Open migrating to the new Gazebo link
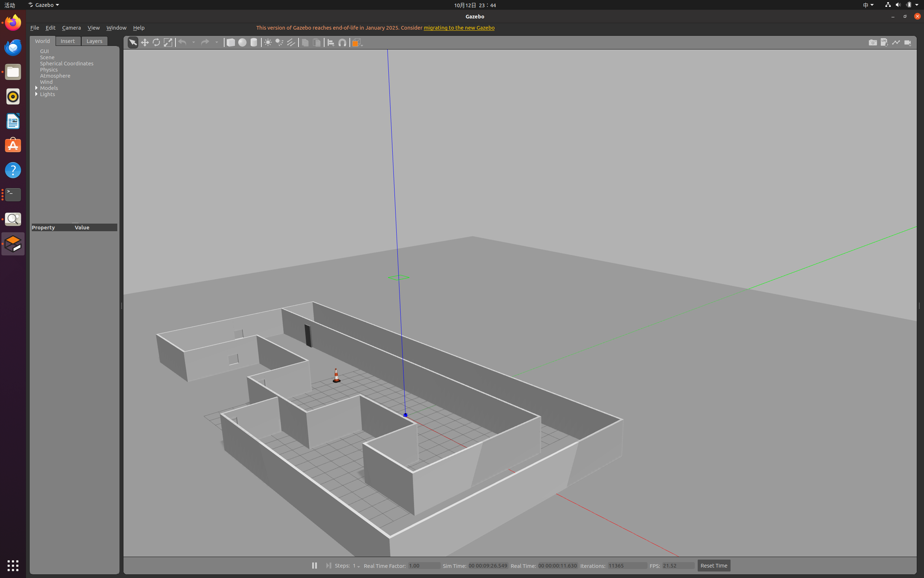This screenshot has width=924, height=578. (459, 27)
